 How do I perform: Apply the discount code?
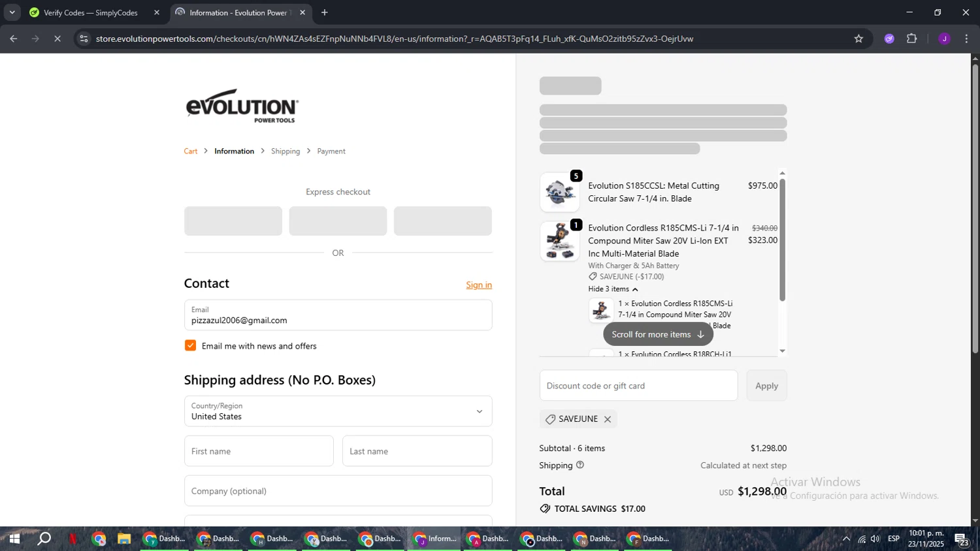pos(766,386)
